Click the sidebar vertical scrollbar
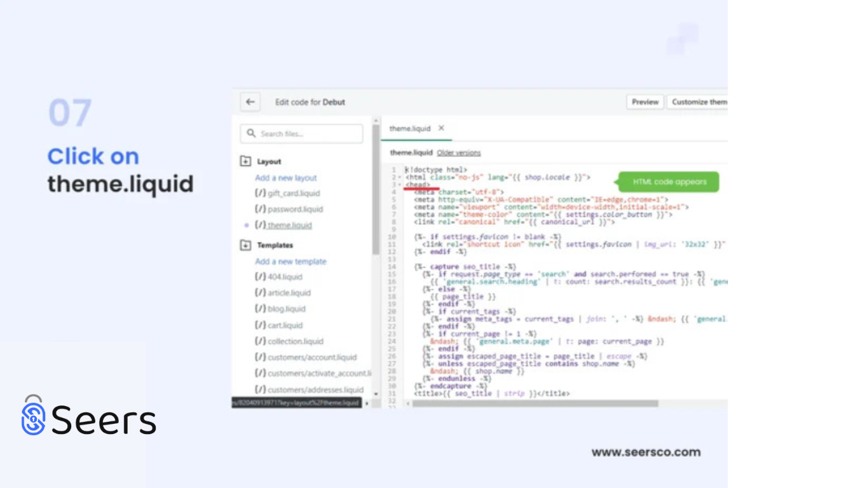 click(x=376, y=191)
